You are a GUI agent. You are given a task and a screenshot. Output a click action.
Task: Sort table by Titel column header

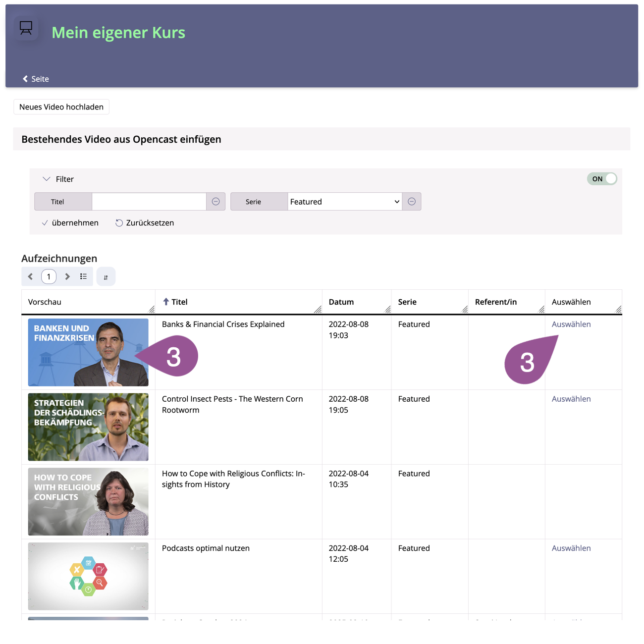click(x=179, y=302)
